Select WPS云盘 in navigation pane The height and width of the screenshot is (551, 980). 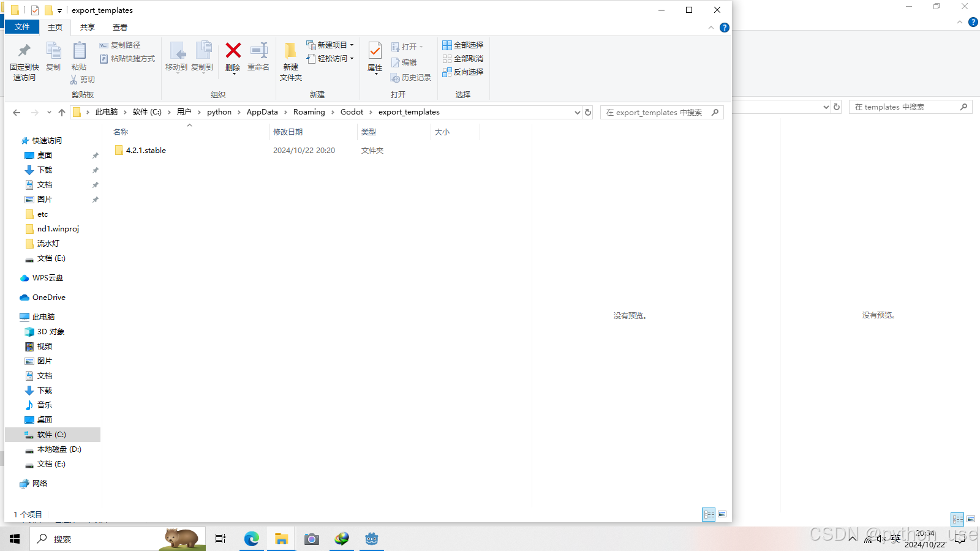click(48, 278)
